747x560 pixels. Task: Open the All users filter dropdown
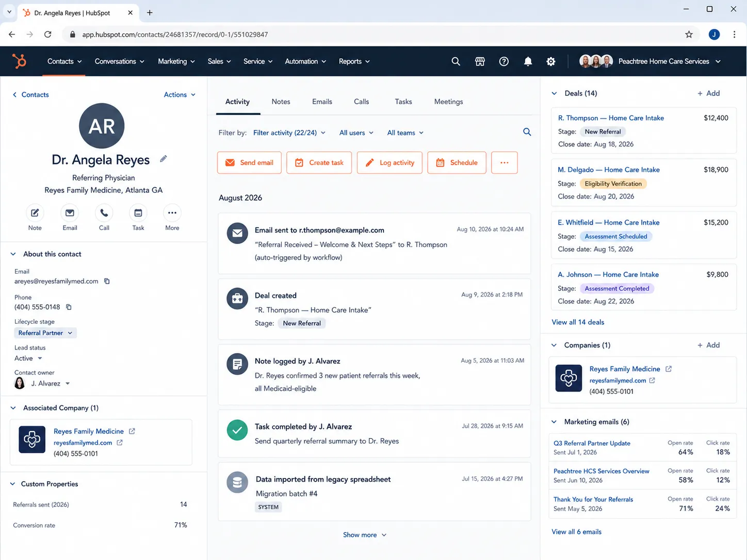(x=356, y=133)
